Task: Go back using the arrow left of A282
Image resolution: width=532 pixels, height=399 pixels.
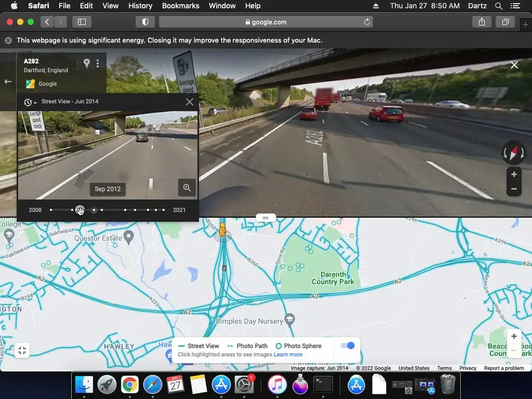Action: click(x=8, y=82)
